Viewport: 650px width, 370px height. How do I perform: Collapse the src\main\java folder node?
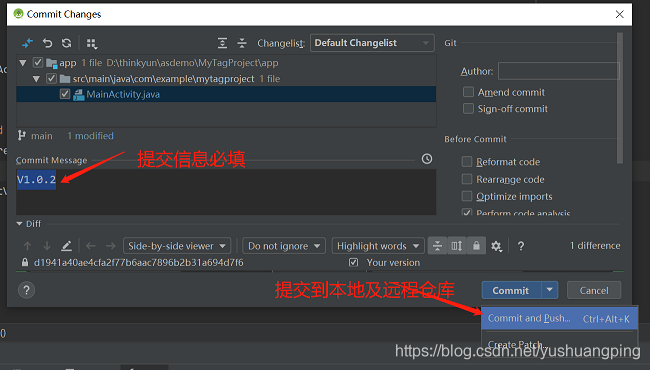tap(36, 79)
